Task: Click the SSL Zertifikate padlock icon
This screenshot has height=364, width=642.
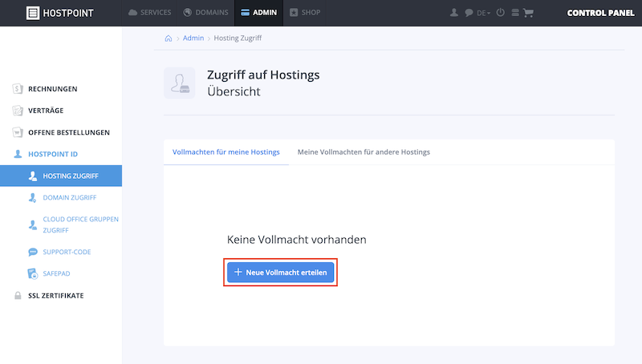Action: [x=18, y=296]
